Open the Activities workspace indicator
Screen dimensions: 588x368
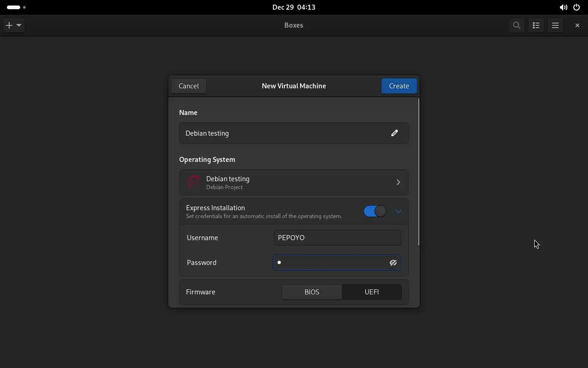coord(16,7)
